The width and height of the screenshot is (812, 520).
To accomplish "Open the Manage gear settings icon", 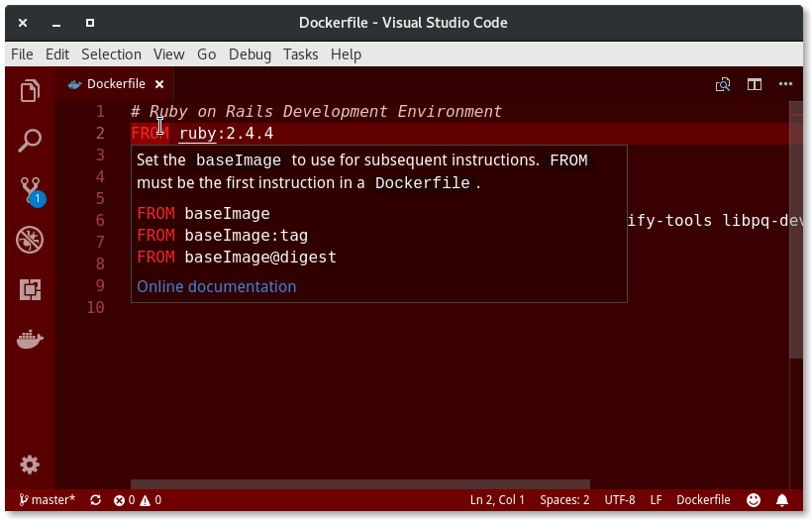I will (x=30, y=465).
